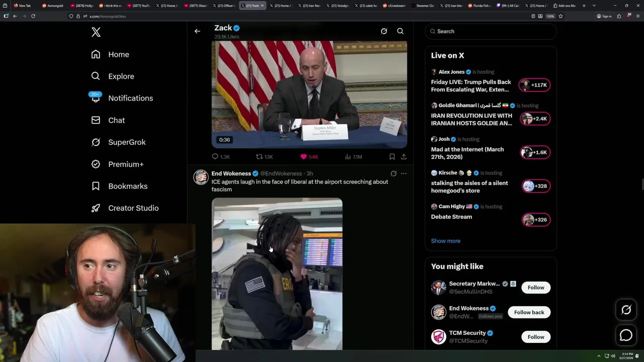Go back in the browser toolbar
The width and height of the screenshot is (644, 362).
pos(15,16)
